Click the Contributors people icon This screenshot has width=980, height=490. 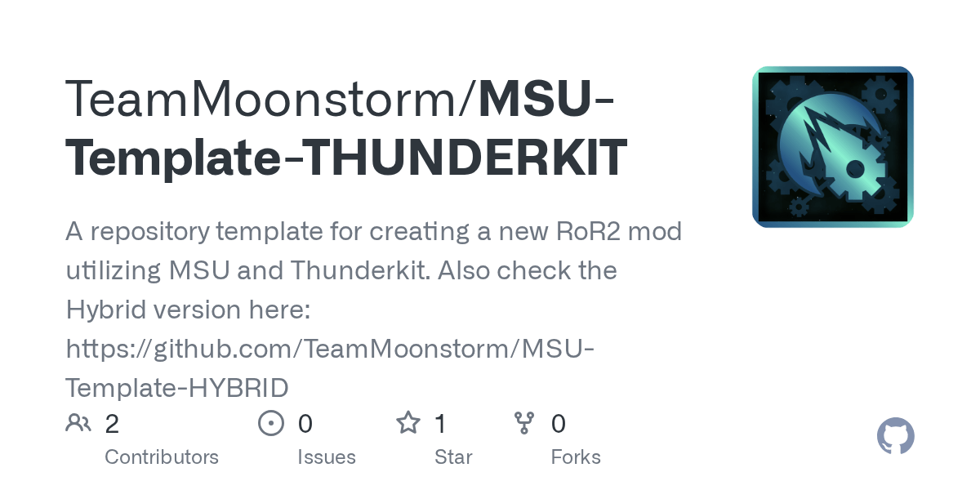[78, 423]
